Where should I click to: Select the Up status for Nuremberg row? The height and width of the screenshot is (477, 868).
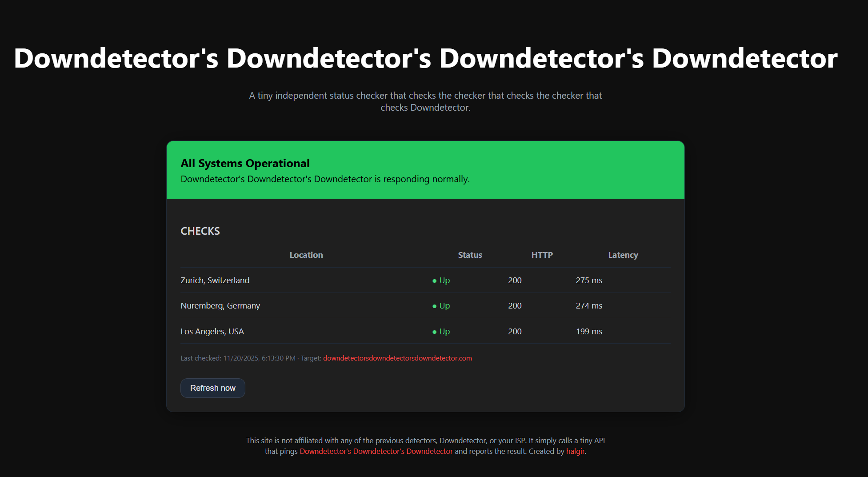pyautogui.click(x=444, y=305)
